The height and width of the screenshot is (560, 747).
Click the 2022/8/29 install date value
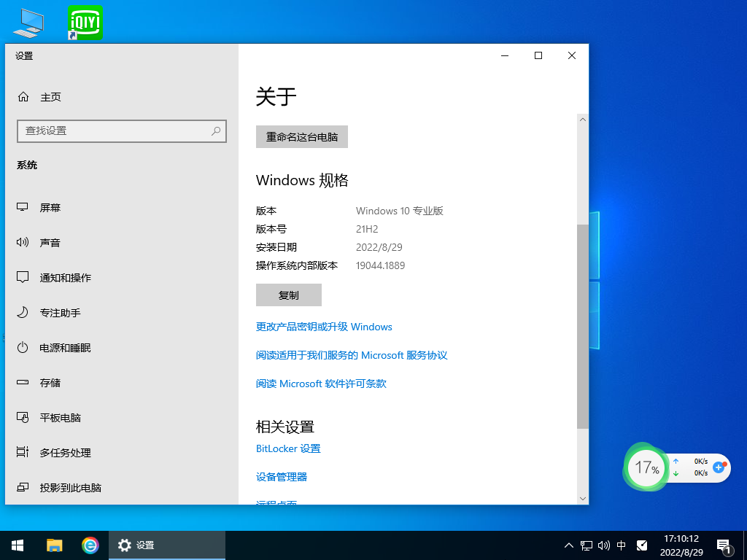[379, 247]
